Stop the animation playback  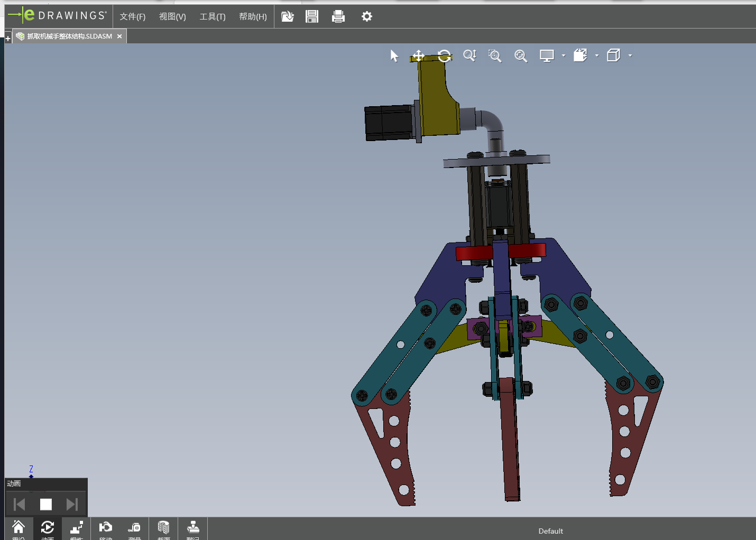point(46,505)
